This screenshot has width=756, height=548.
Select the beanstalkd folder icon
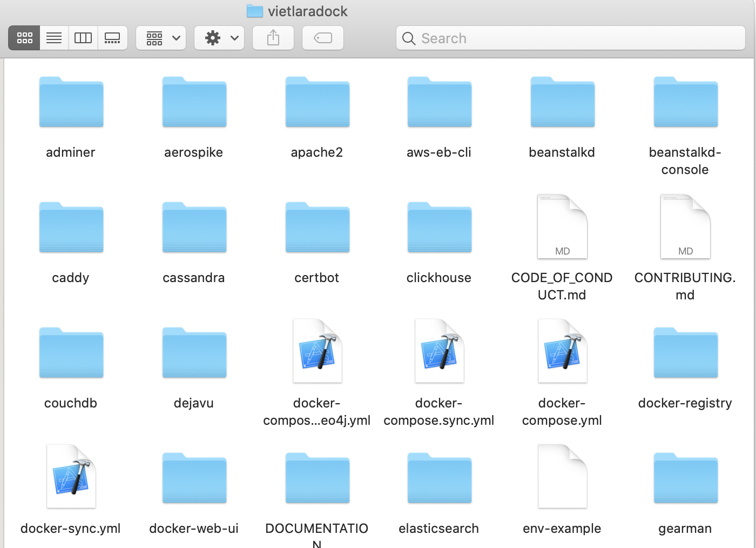pos(563,102)
